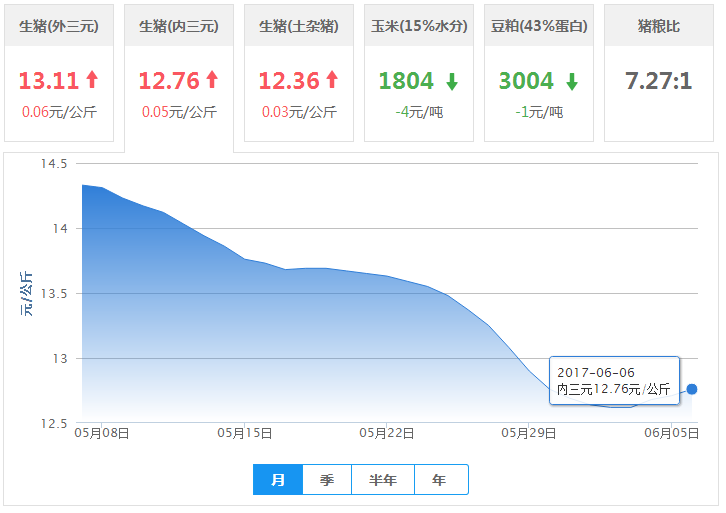
Task: Set chart range to 年
Action: [440, 480]
